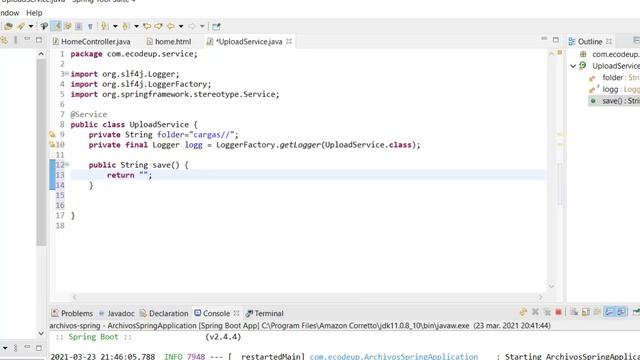Click the editor horizontal scrollbar left arrow

coord(74,297)
